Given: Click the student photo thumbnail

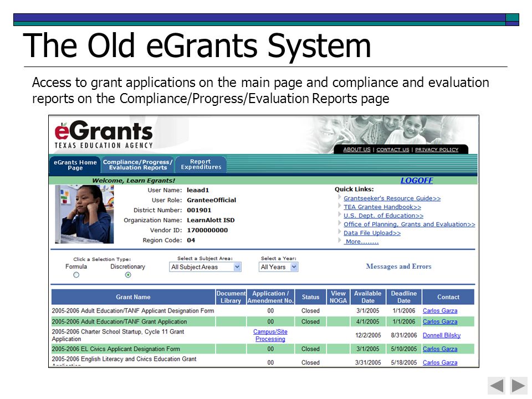Looking at the screenshot, I should 84,214.
